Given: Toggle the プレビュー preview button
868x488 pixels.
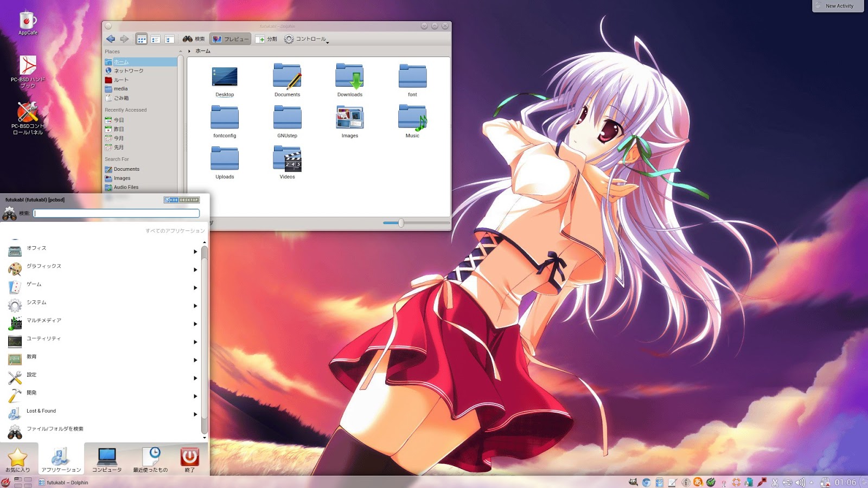Looking at the screenshot, I should click(231, 39).
